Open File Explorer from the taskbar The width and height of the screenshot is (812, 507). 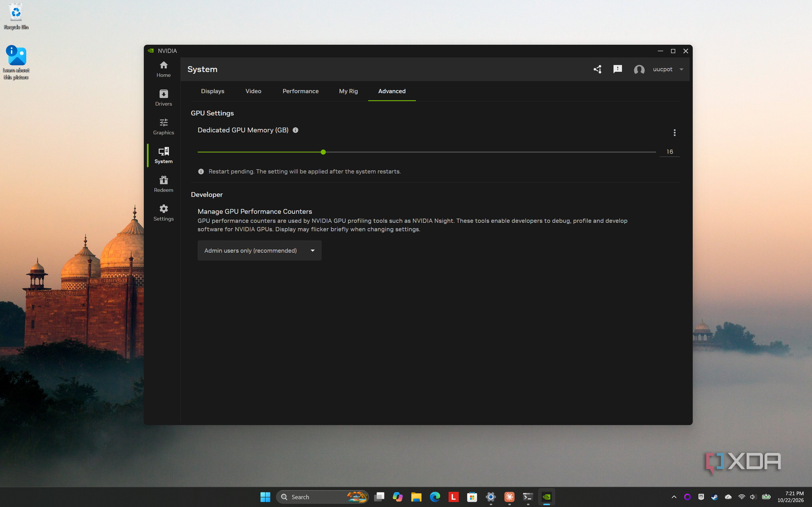416,497
